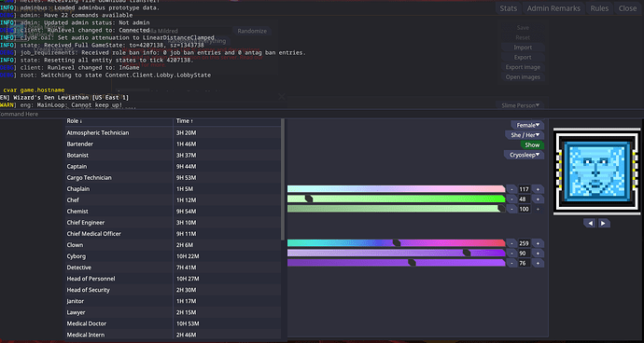Select the Cargo Technician row
Screen dimensions: 644x343
coord(173,178)
